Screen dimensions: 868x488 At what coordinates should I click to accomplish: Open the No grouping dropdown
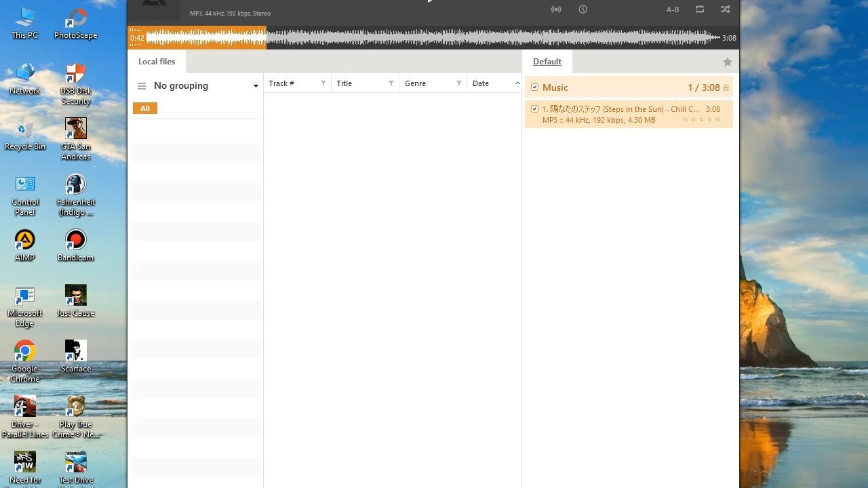pyautogui.click(x=256, y=86)
